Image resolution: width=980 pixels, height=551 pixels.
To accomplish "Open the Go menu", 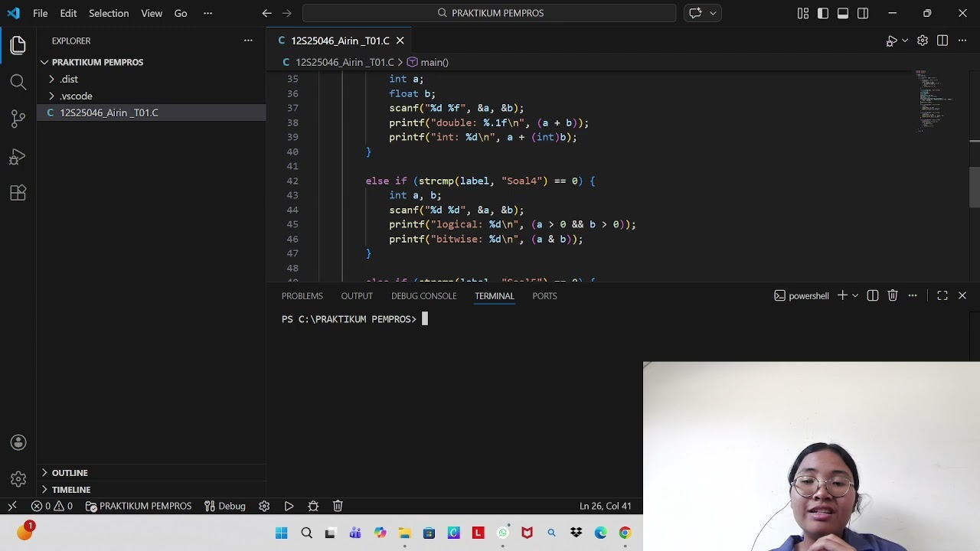I will pos(181,13).
